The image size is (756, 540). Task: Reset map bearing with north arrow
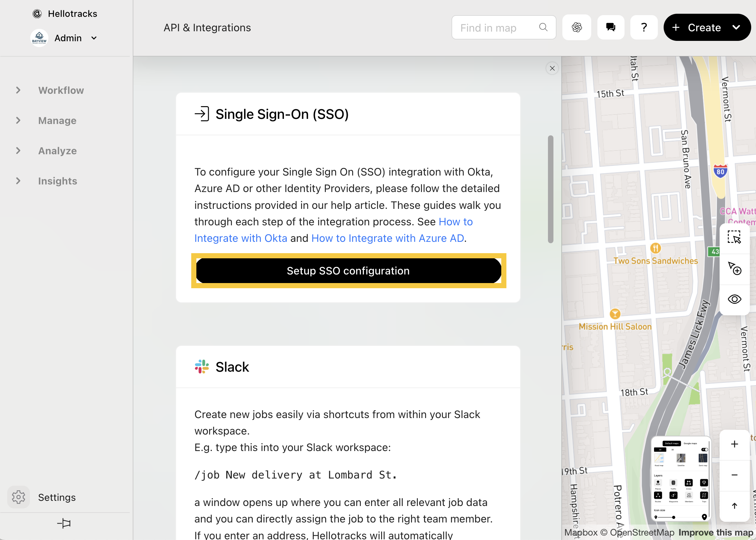point(734,506)
